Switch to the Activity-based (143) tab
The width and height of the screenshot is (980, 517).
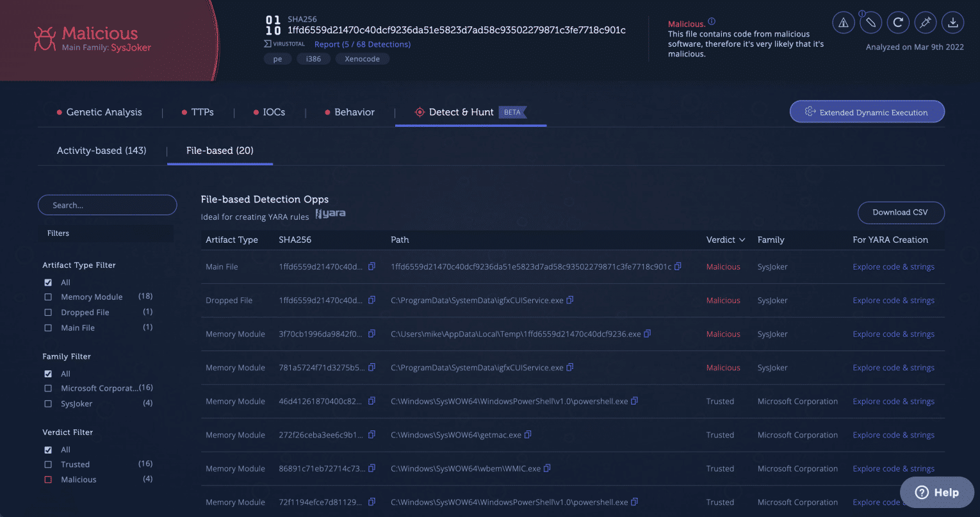click(101, 150)
